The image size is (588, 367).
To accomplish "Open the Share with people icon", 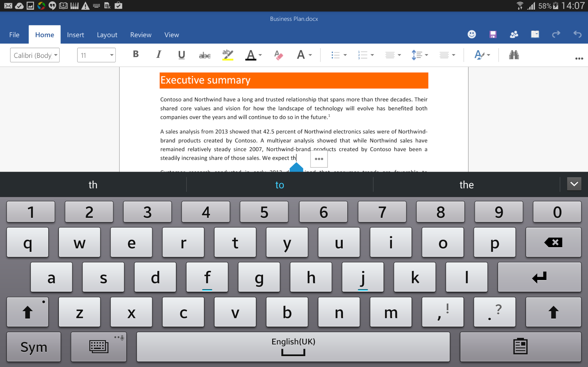I will (x=514, y=35).
